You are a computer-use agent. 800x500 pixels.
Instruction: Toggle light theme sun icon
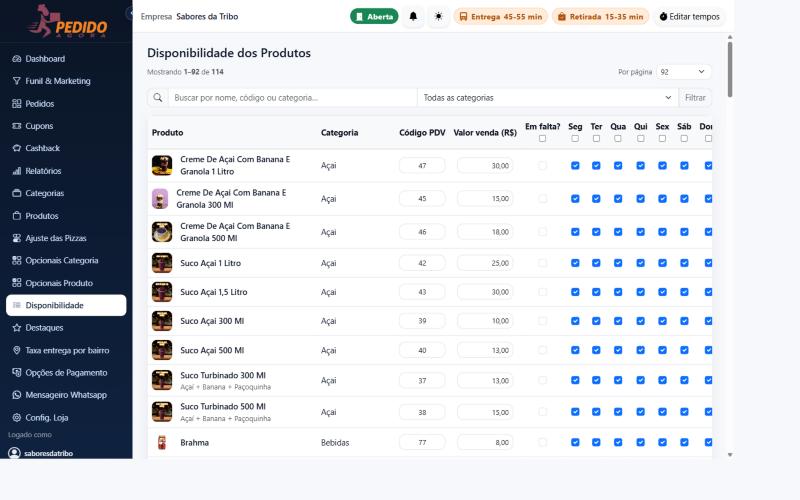[x=438, y=16]
